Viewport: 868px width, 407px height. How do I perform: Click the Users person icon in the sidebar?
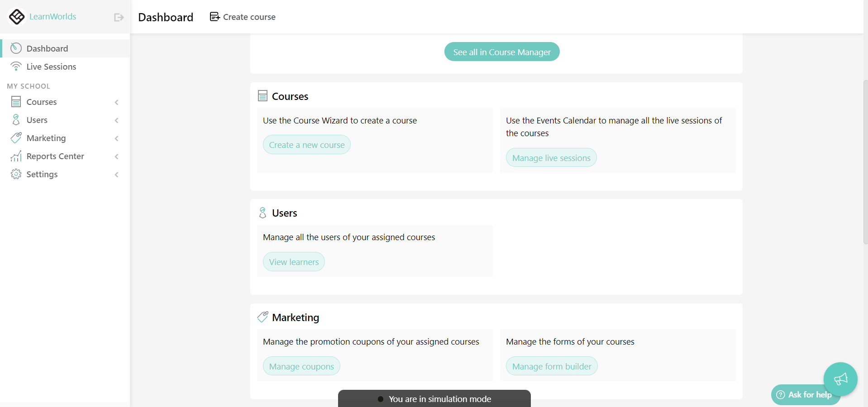pos(16,119)
